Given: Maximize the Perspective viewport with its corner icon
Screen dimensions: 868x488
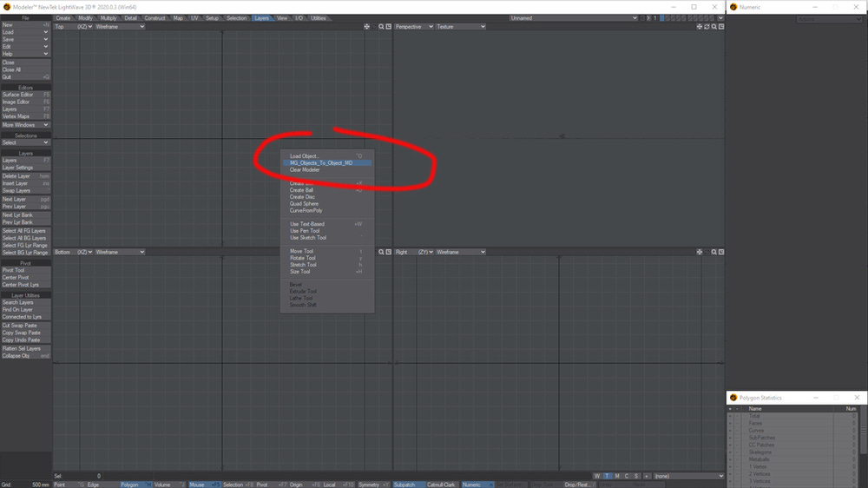Looking at the screenshot, I should pyautogui.click(x=721, y=27).
